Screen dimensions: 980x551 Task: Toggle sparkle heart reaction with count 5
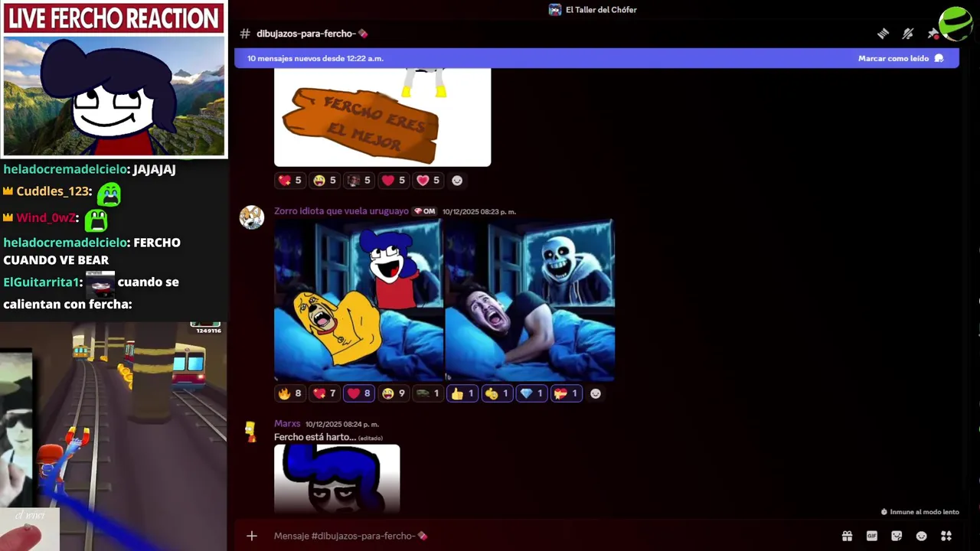[290, 181]
